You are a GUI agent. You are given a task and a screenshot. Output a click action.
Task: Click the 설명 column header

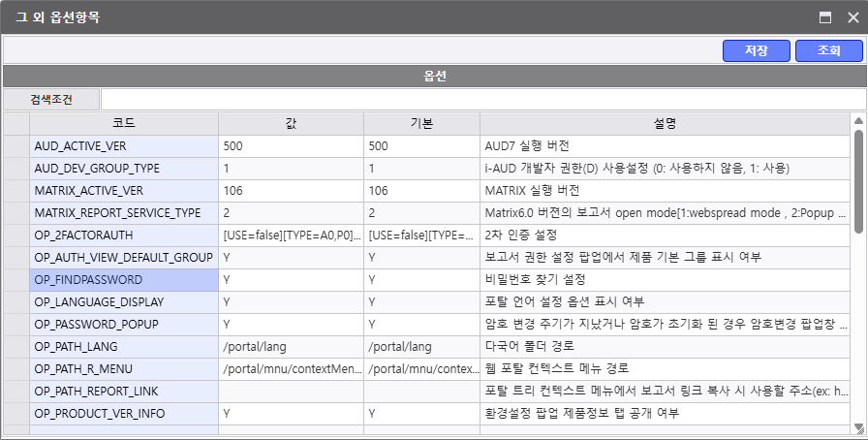(665, 124)
